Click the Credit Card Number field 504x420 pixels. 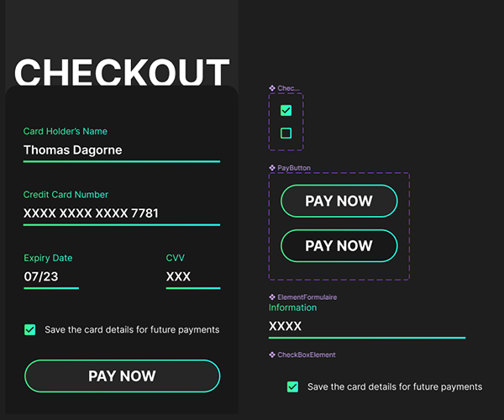pyautogui.click(x=121, y=213)
